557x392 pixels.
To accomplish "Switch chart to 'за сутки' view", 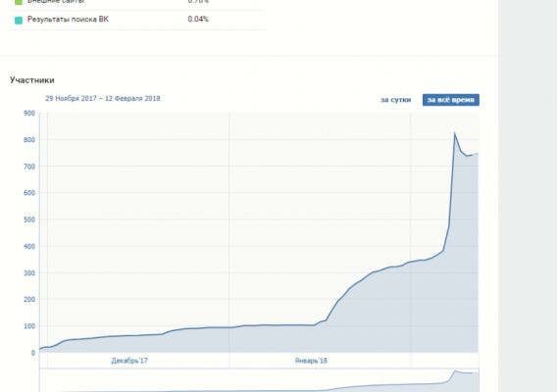I will [396, 100].
